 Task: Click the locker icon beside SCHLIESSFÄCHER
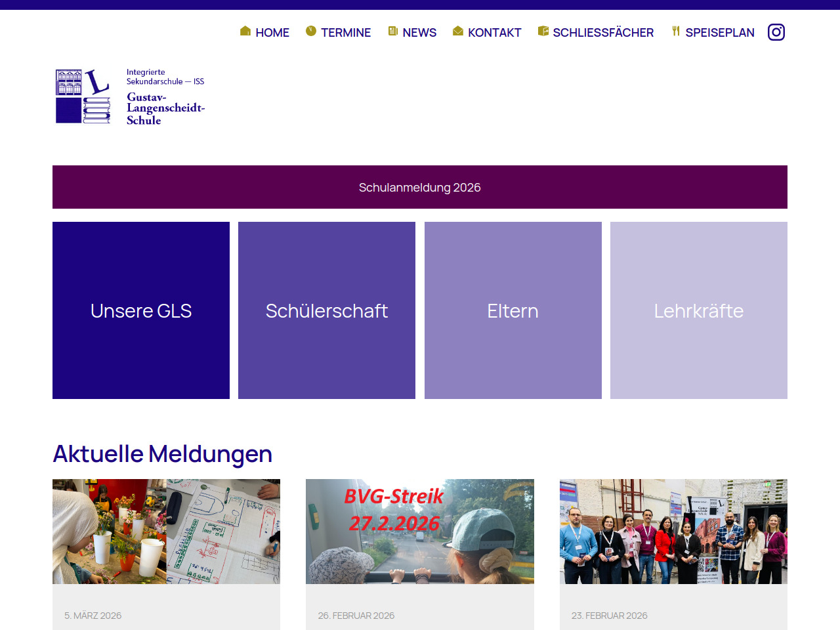[x=543, y=31]
